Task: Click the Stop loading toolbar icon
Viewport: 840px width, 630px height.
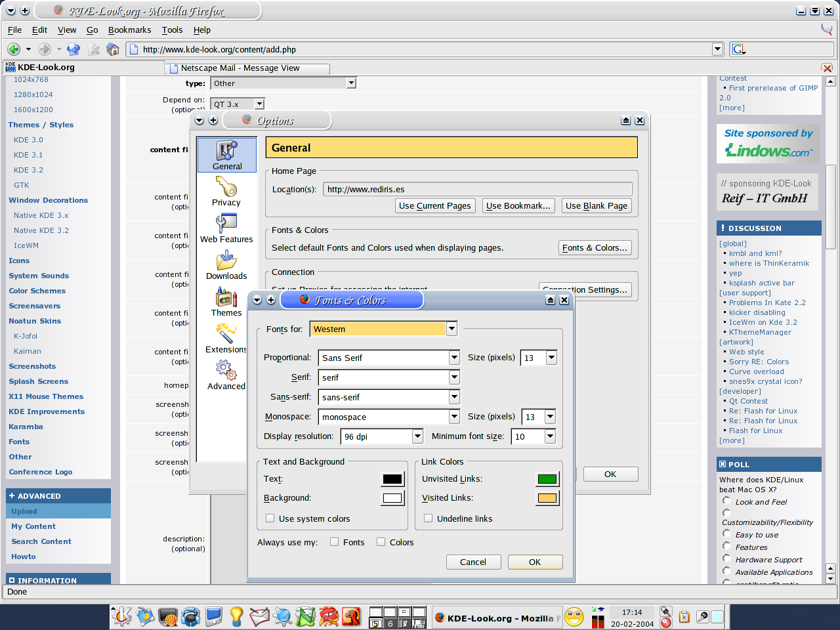Action: pyautogui.click(x=94, y=49)
